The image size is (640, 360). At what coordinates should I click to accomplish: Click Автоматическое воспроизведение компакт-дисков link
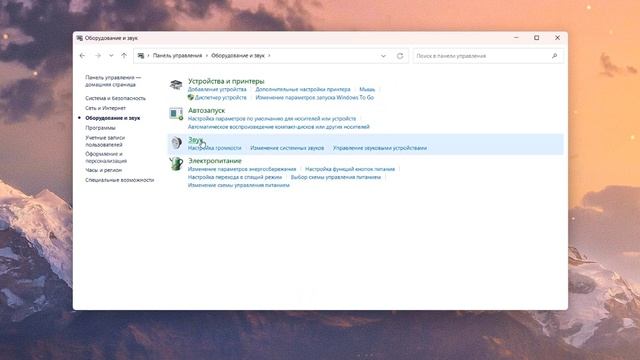pyautogui.click(x=279, y=127)
